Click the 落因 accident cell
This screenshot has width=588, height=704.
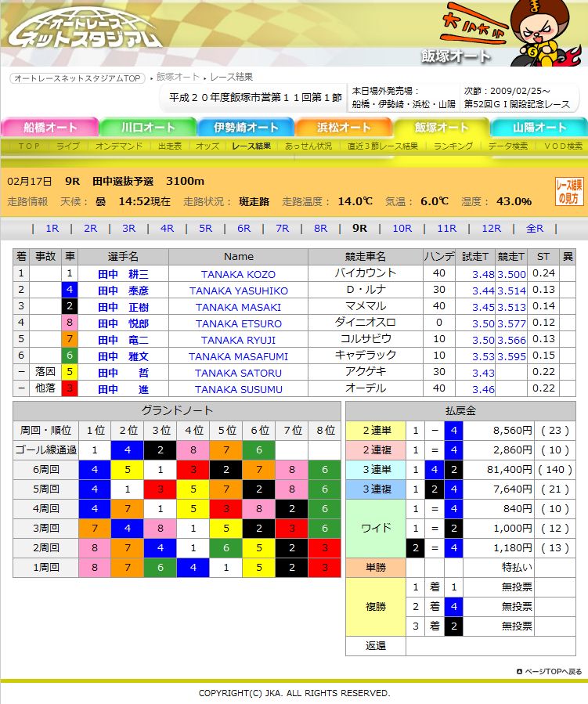(x=45, y=372)
